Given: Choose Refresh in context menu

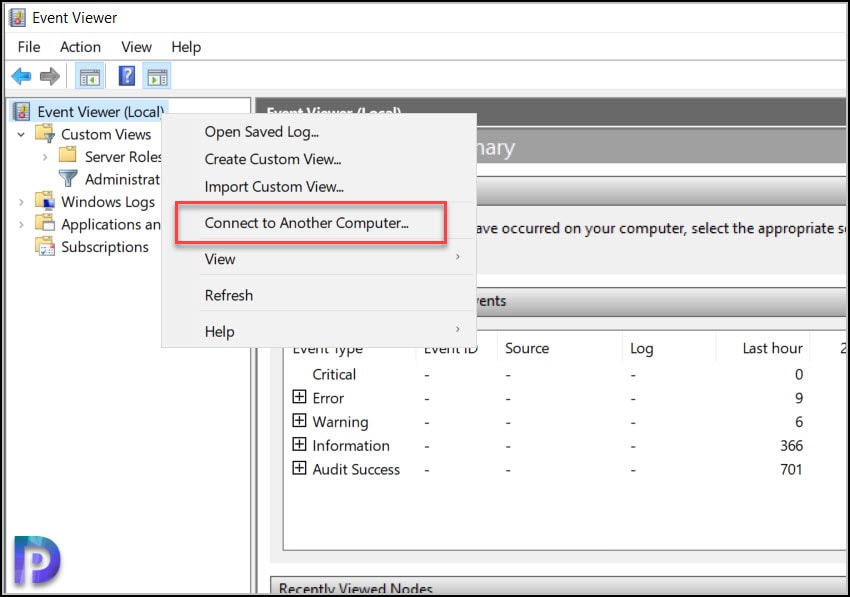Looking at the screenshot, I should 319,296.
